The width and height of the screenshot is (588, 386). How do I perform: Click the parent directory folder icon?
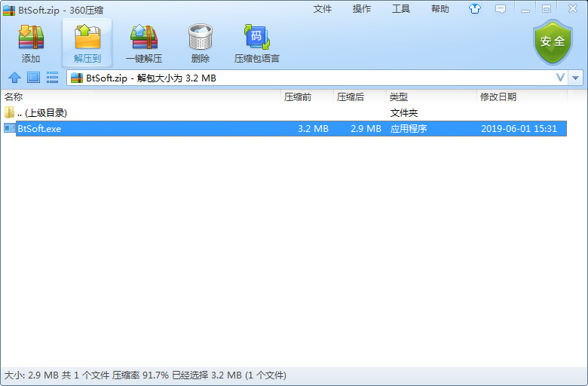pos(9,112)
